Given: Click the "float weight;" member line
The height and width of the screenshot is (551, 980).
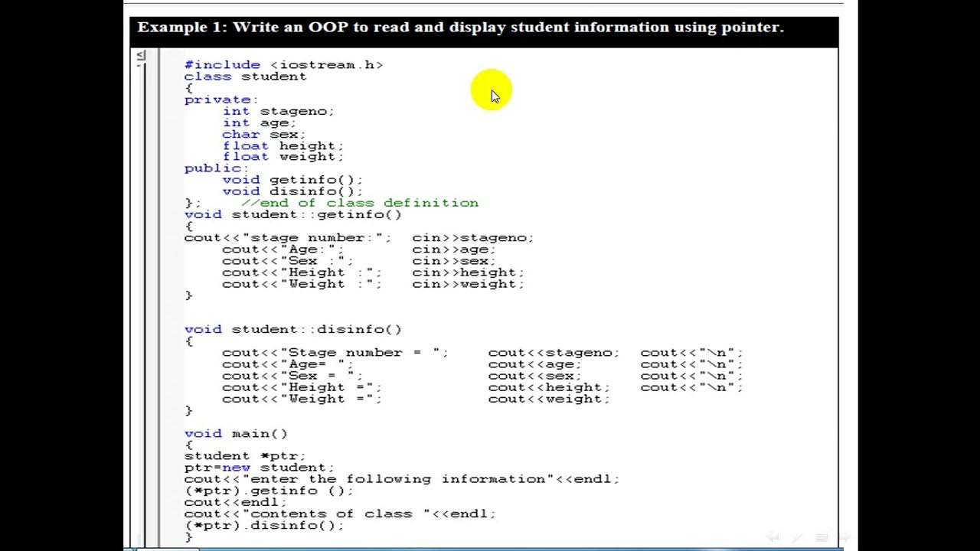Looking at the screenshot, I should tap(283, 157).
